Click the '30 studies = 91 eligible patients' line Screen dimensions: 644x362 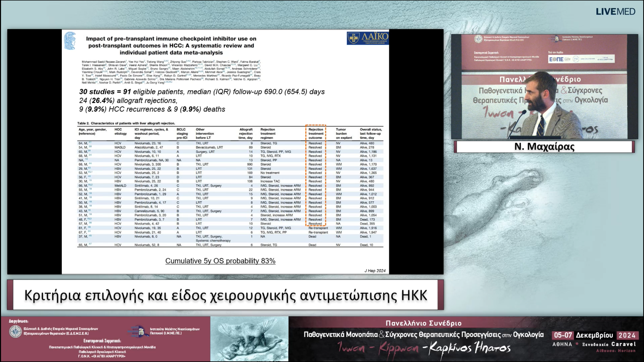point(202,92)
